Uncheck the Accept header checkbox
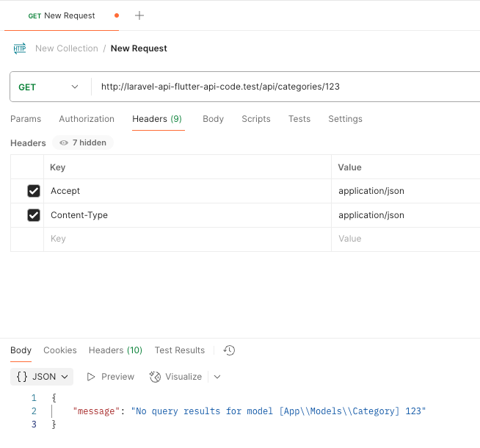The width and height of the screenshot is (480, 448). 34,191
